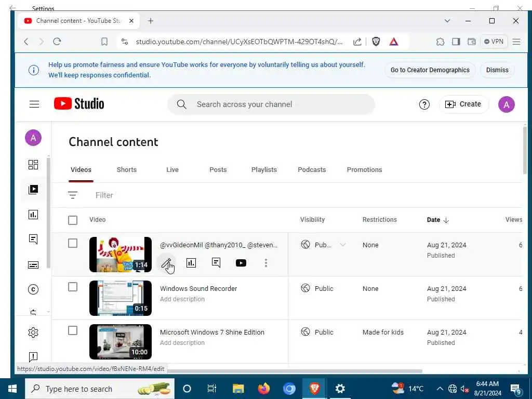Switch to the Videos tab
The image size is (532, 399).
[81, 170]
